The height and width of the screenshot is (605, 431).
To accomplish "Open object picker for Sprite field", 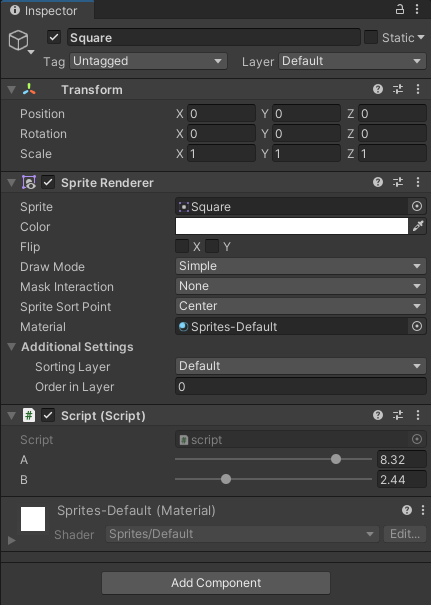I will click(x=417, y=206).
